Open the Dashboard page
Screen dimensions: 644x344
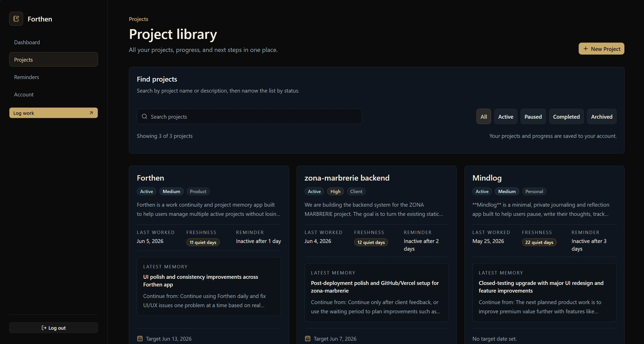click(x=53, y=42)
